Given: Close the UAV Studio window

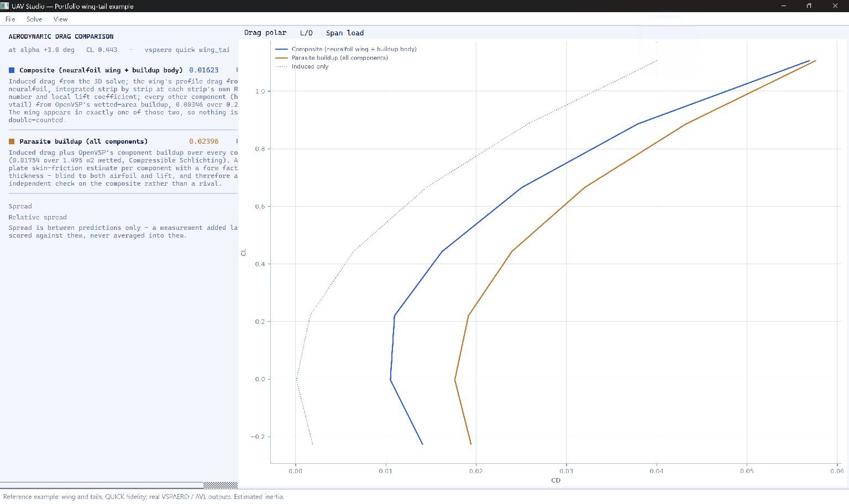Looking at the screenshot, I should point(835,6).
